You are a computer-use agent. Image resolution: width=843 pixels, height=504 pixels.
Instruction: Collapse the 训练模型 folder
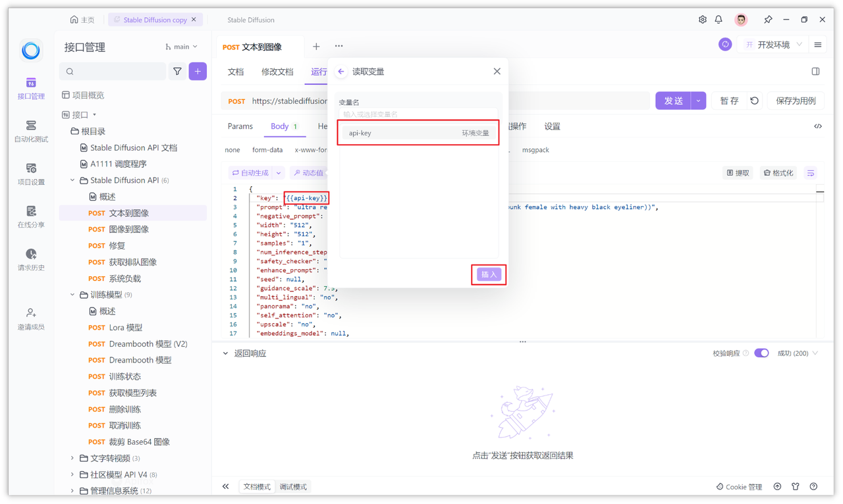point(72,295)
